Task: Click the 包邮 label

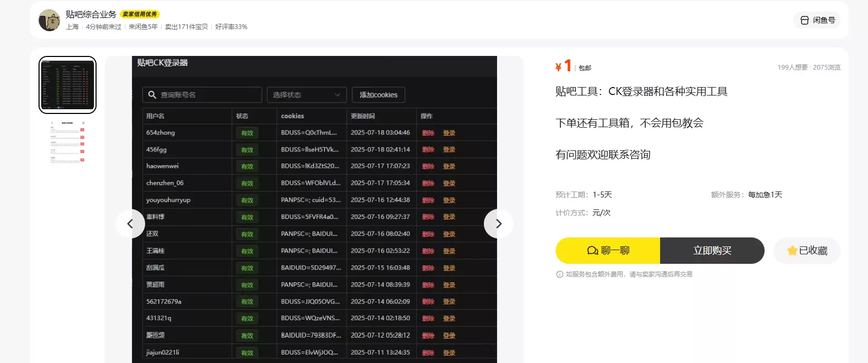Action: coord(585,68)
